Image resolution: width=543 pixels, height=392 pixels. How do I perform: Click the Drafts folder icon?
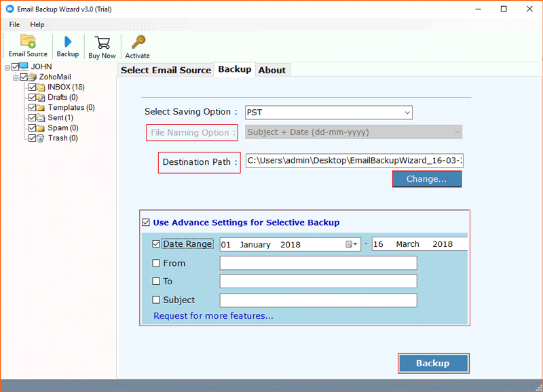click(41, 97)
